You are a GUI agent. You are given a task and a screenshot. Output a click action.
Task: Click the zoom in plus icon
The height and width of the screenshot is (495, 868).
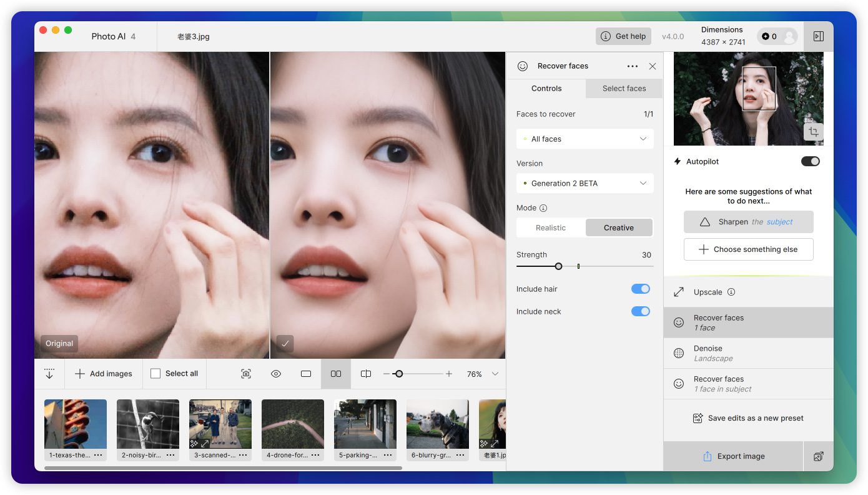tap(449, 374)
